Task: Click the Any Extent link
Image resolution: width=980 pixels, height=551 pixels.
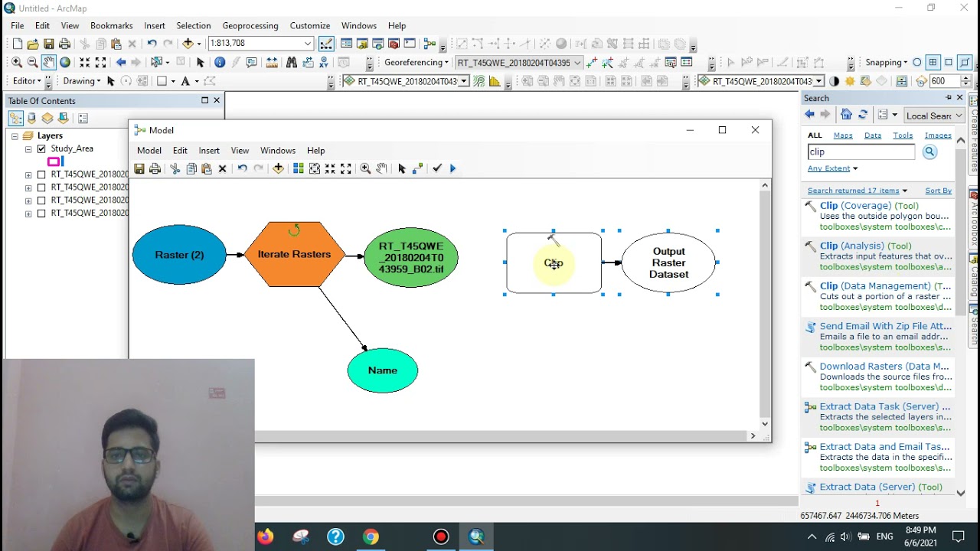Action: tap(829, 168)
